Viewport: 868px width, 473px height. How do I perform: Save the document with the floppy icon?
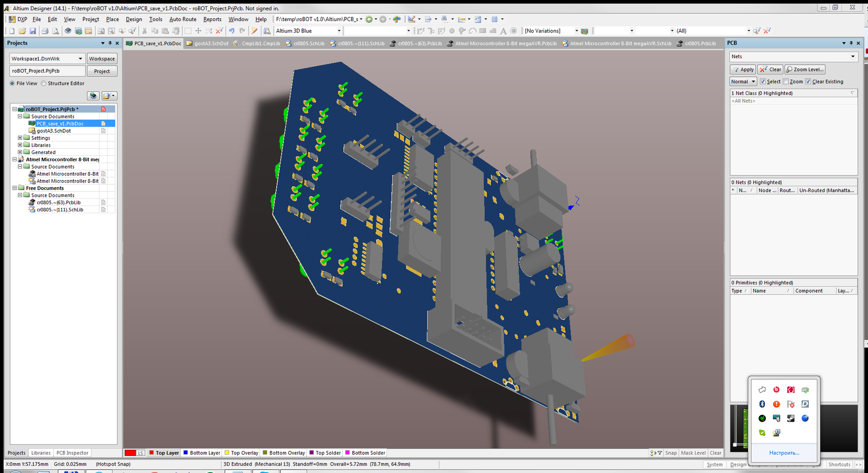point(33,31)
